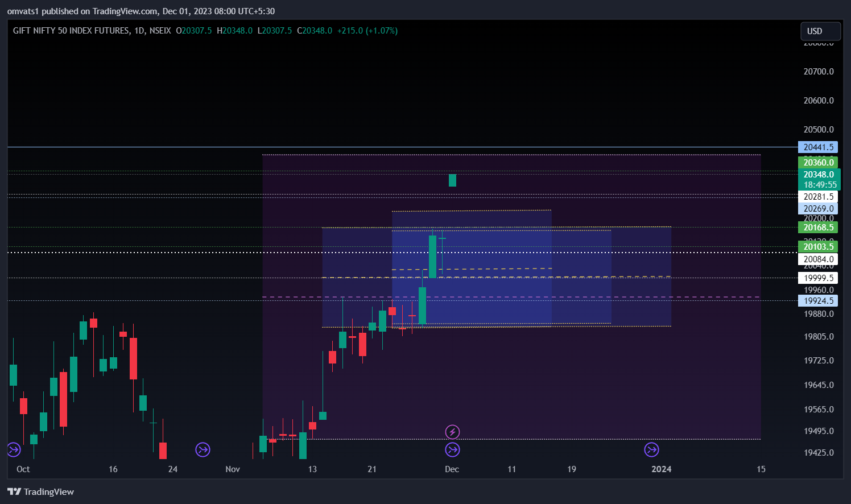The image size is (851, 504).
Task: Open the USD currency selector
Action: point(820,31)
